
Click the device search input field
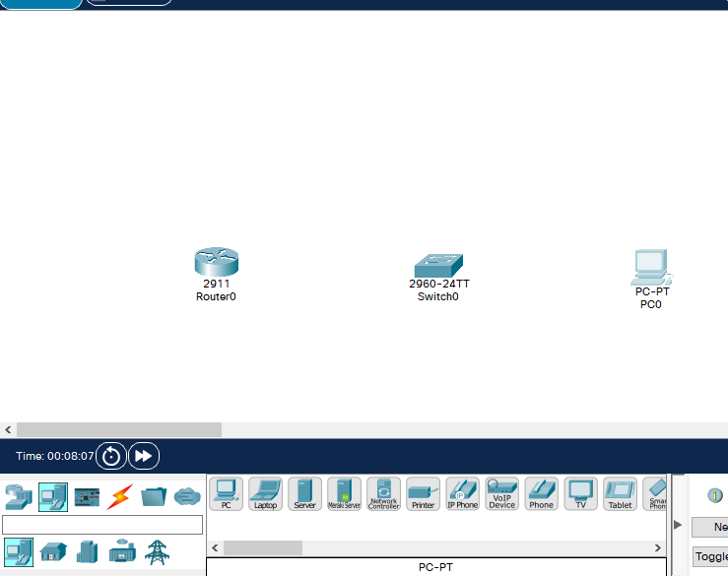click(x=102, y=525)
